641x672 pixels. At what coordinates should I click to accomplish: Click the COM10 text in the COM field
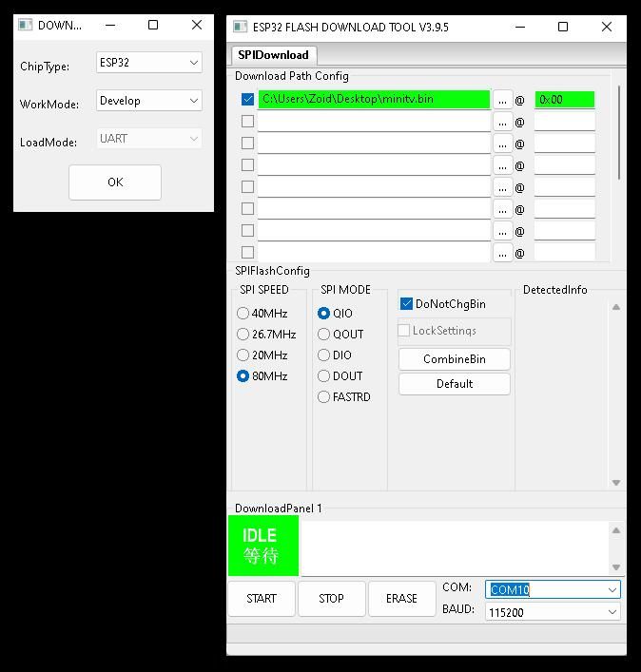click(x=510, y=590)
